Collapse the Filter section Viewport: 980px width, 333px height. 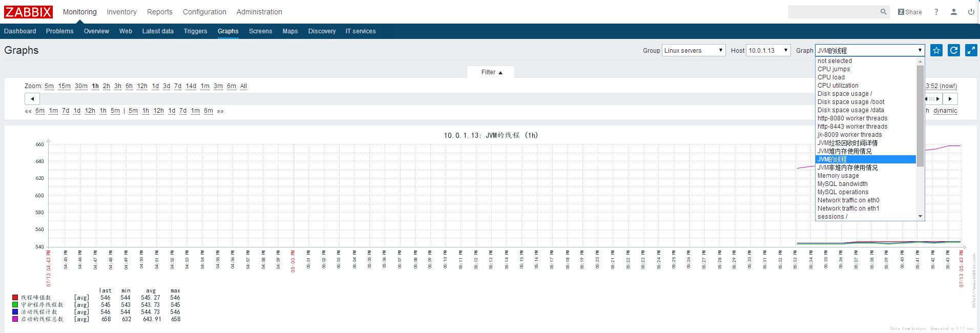(491, 72)
